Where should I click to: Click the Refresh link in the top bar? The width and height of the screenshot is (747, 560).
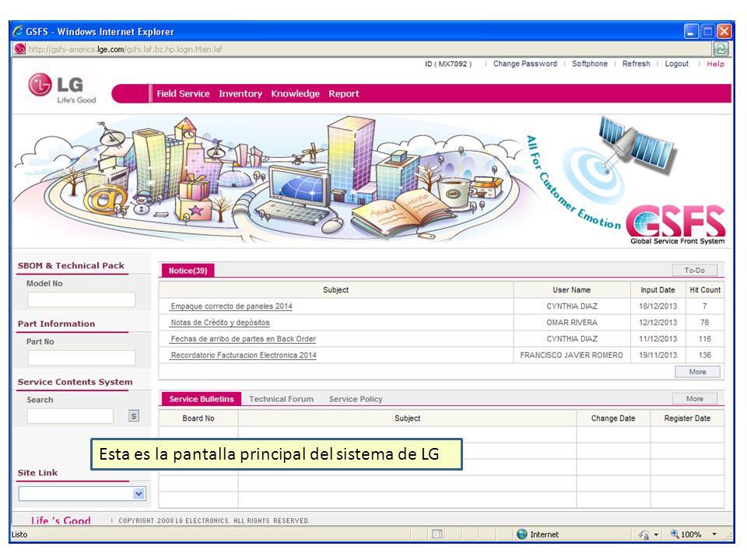click(x=636, y=64)
